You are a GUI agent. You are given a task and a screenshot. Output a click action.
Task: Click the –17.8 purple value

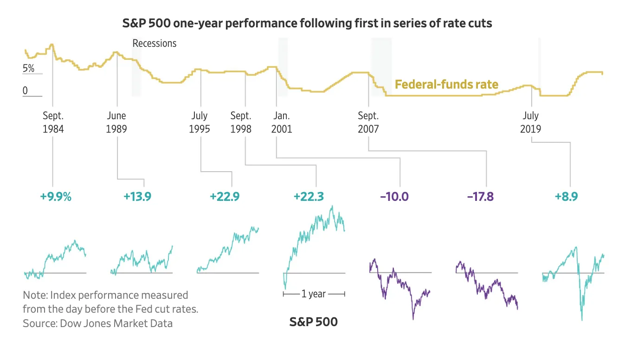click(x=480, y=197)
